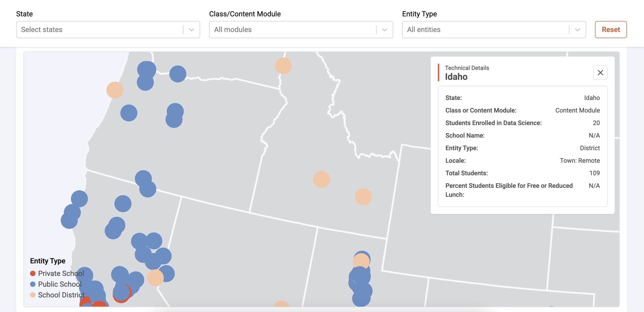Click the Private School legend swatch
This screenshot has width=644, height=312.
pyautogui.click(x=33, y=273)
